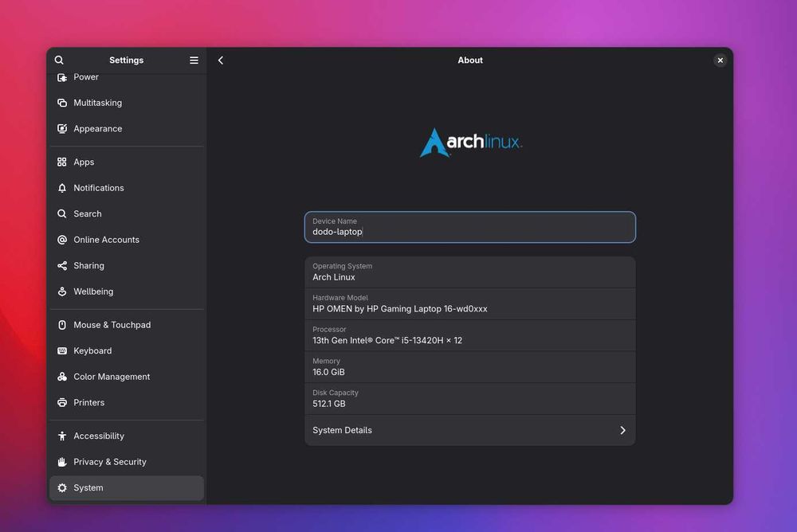797x532 pixels.
Task: Click the Notifications bell icon
Action: 62,188
